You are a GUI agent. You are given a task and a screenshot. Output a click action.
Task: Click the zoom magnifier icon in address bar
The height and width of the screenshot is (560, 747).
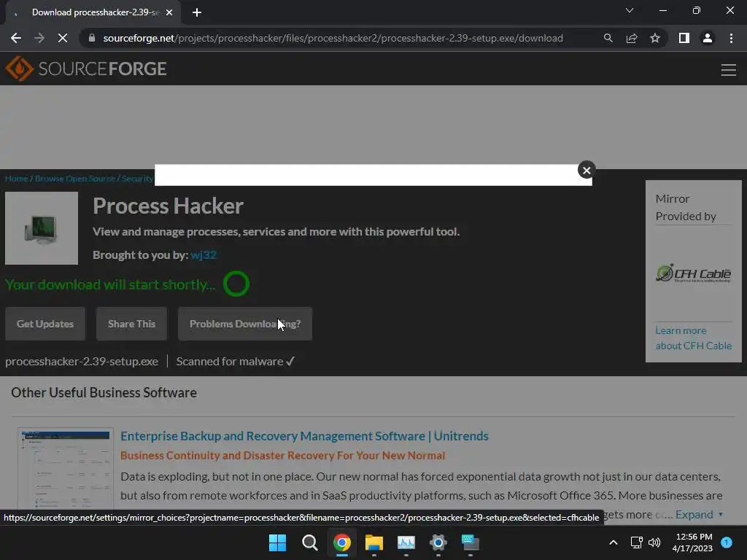coord(608,38)
